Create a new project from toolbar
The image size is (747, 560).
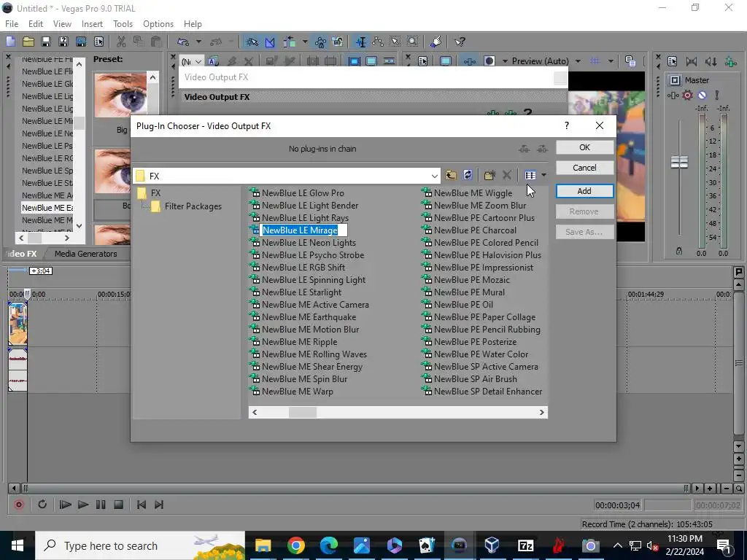click(x=10, y=42)
